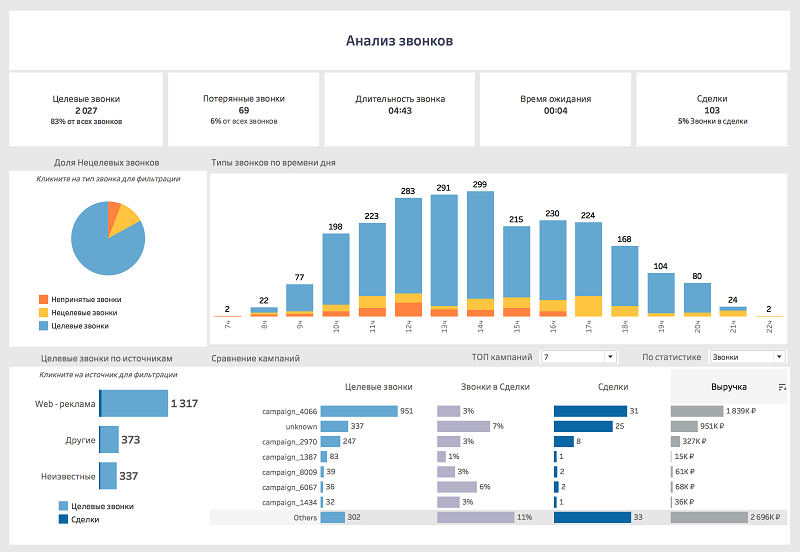800x552 pixels.
Task: Click the Время ожидания KPI card
Action: (x=556, y=109)
